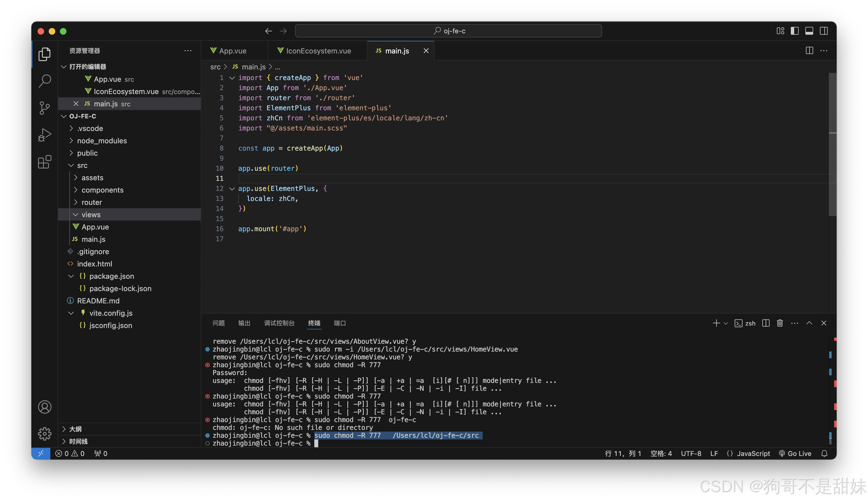Open Manage gear icon in activity bar
The height and width of the screenshot is (501, 868).
(x=45, y=434)
